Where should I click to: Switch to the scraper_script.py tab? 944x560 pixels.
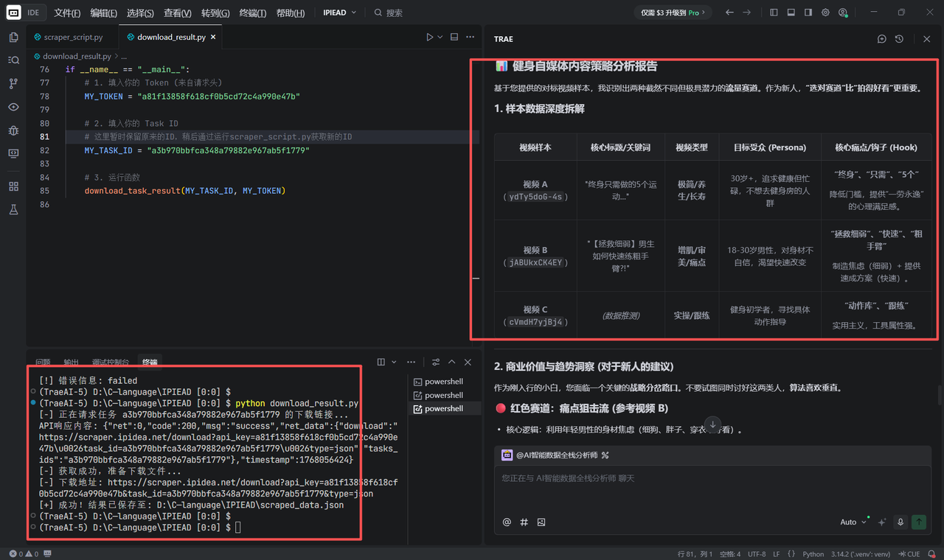(x=72, y=37)
